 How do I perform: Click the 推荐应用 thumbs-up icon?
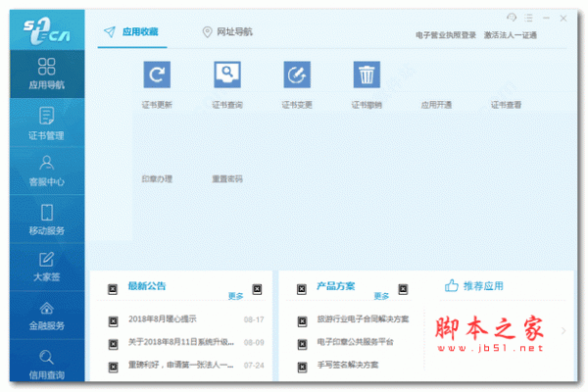452,286
